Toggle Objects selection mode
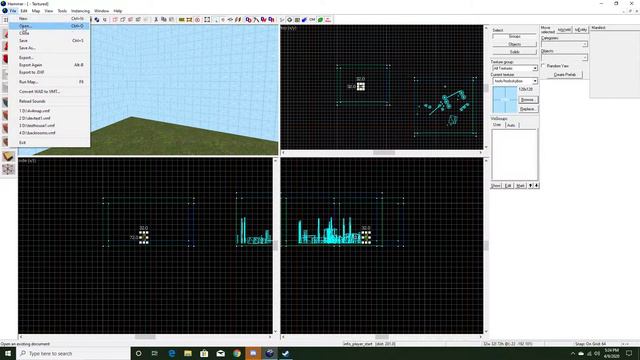Image resolution: width=640 pixels, height=360 pixels. point(514,44)
